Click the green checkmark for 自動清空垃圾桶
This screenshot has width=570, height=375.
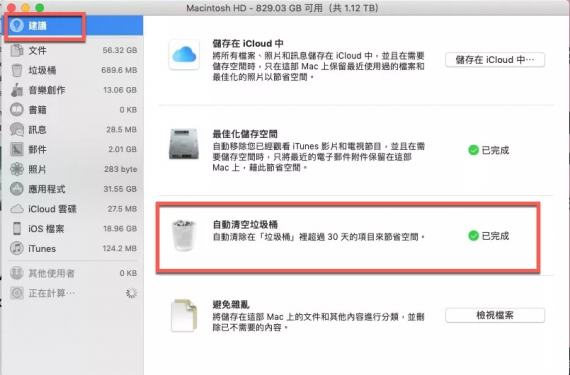[x=473, y=236]
